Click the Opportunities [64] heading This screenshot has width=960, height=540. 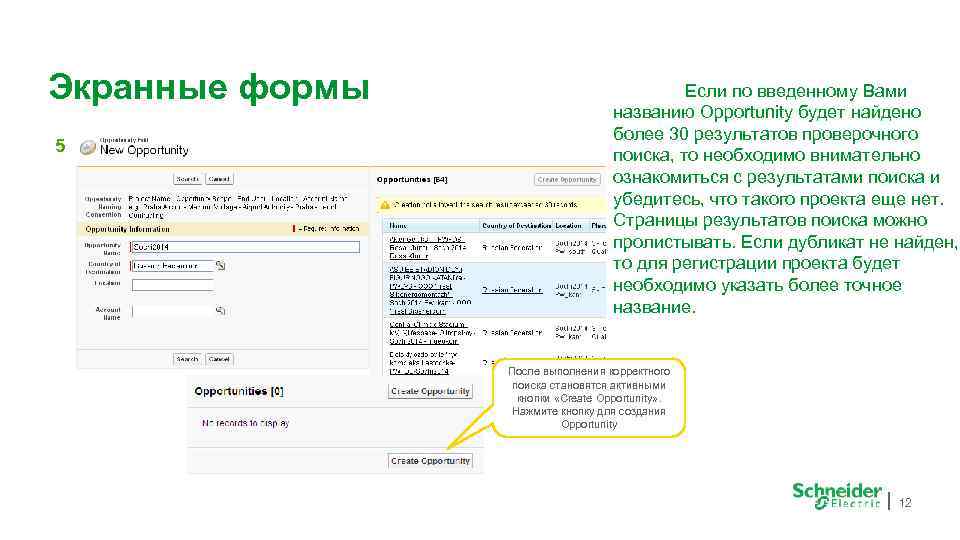412,179
